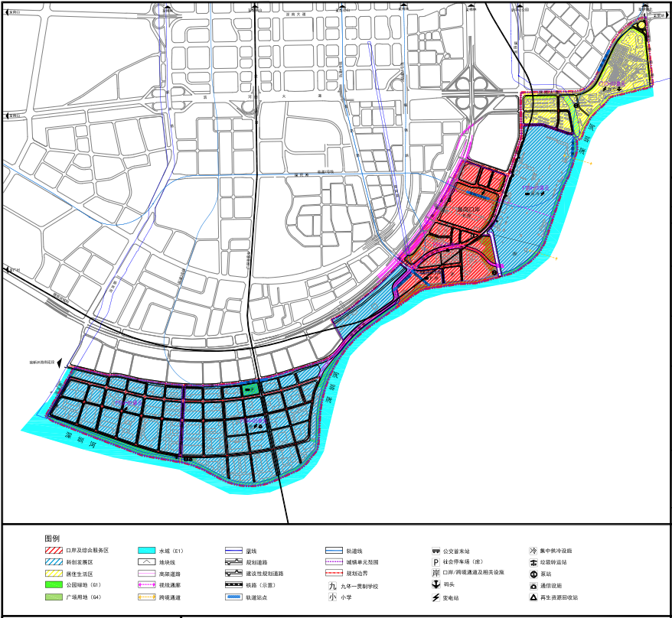Screen dimensions: 672x618
Task: Click the 通信设施 legend icon
Action: (533, 585)
